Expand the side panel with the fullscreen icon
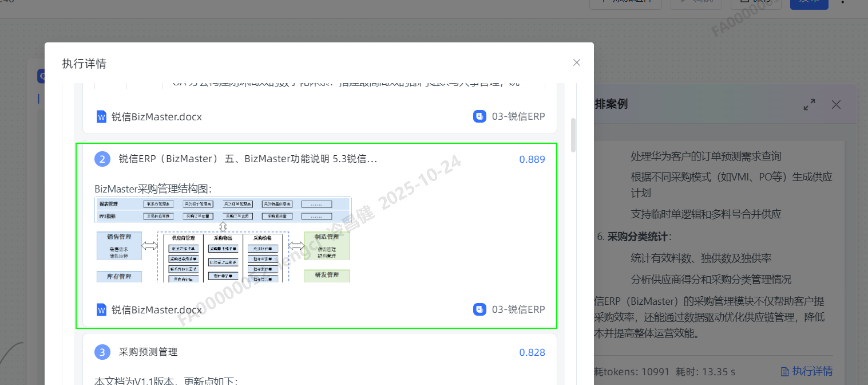Screen dimensions: 868x385 pyautogui.click(x=809, y=104)
